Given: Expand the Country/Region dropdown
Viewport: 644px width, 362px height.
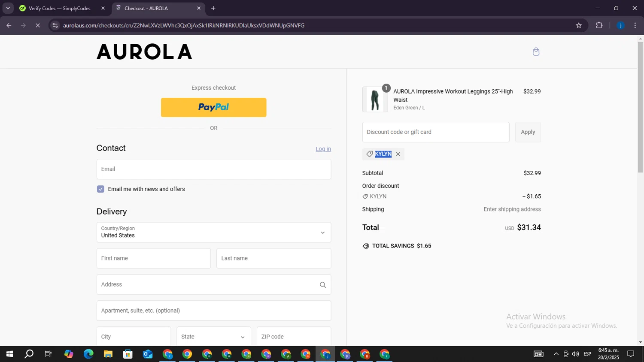Looking at the screenshot, I should pyautogui.click(x=214, y=232).
